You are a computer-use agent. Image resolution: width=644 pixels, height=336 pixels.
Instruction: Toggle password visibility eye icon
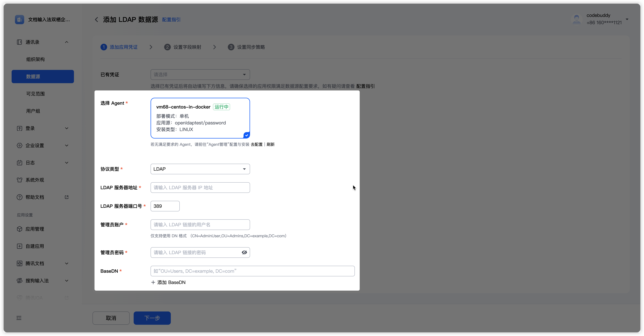(x=244, y=252)
